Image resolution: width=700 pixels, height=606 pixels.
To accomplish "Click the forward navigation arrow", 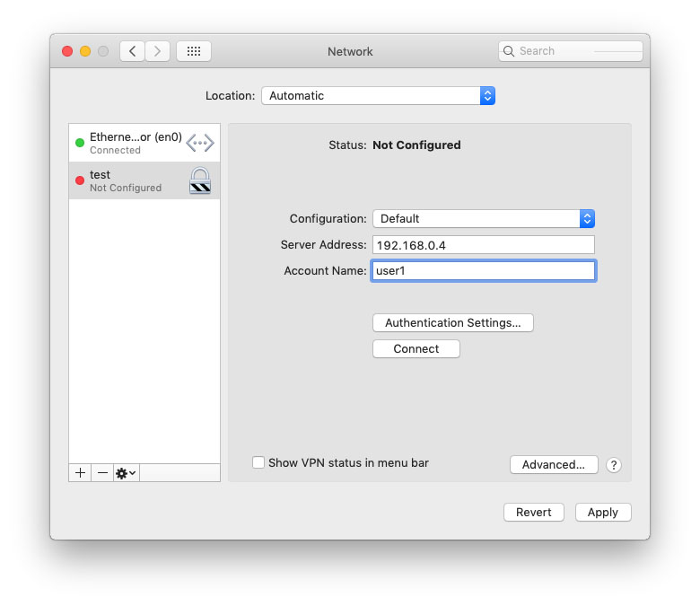I will (x=157, y=51).
